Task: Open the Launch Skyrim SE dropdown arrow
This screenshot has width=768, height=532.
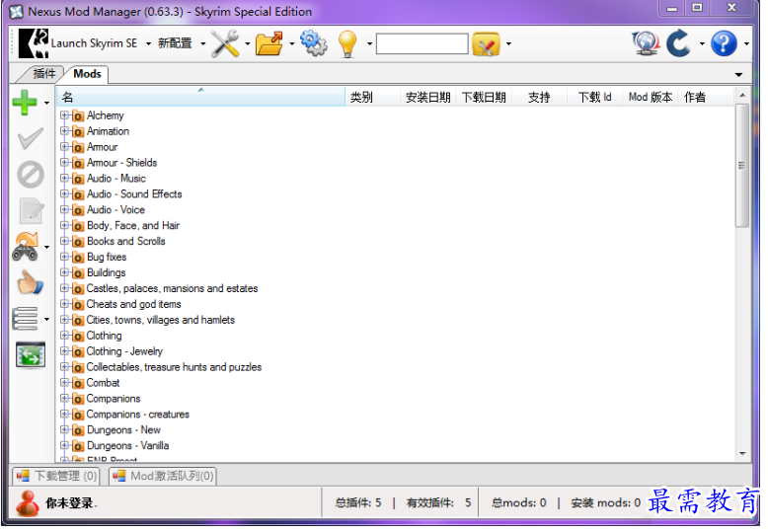Action: (x=148, y=44)
